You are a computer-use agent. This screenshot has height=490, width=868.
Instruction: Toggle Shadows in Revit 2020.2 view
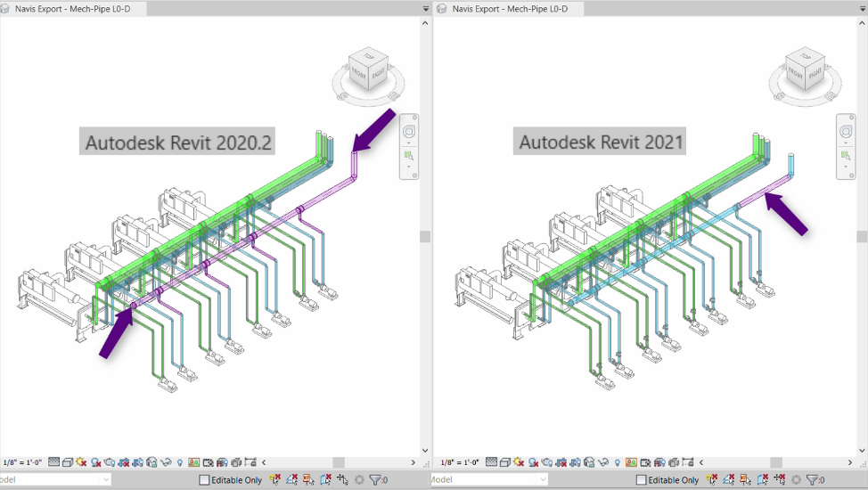point(95,461)
